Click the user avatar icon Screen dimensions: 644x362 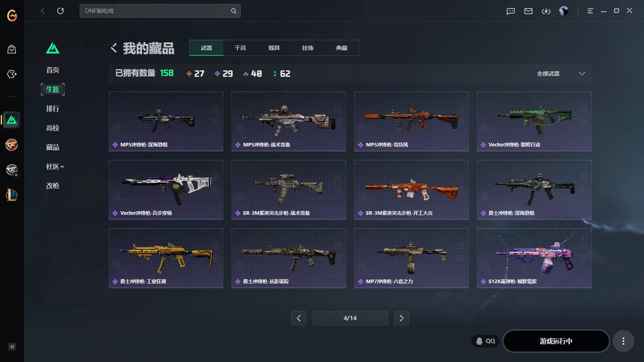[564, 11]
